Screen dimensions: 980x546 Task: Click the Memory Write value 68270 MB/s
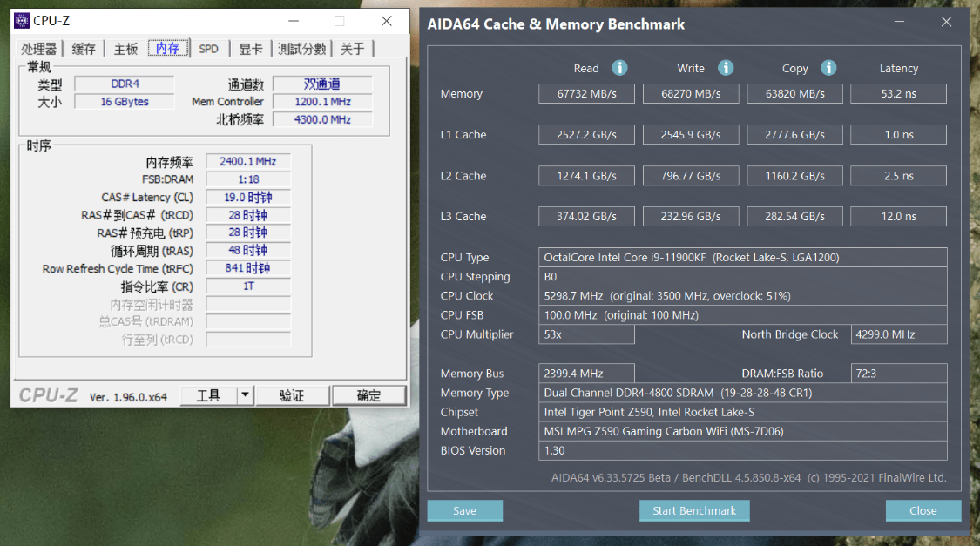coord(691,94)
